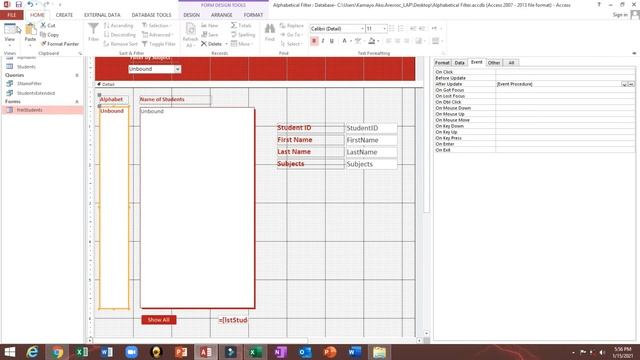The height and width of the screenshot is (360, 640).
Task: Open Internet Explorer from the taskbar
Action: (33, 352)
